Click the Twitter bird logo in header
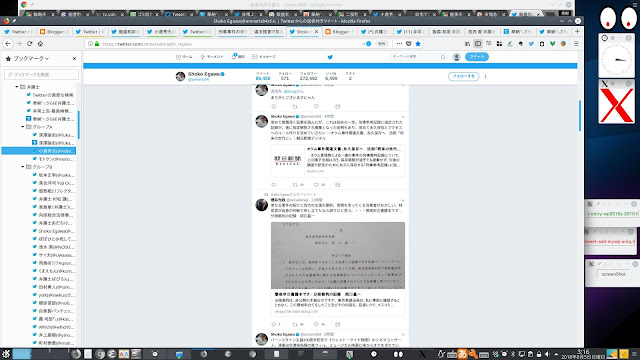This screenshot has height=360, width=640. click(330, 57)
